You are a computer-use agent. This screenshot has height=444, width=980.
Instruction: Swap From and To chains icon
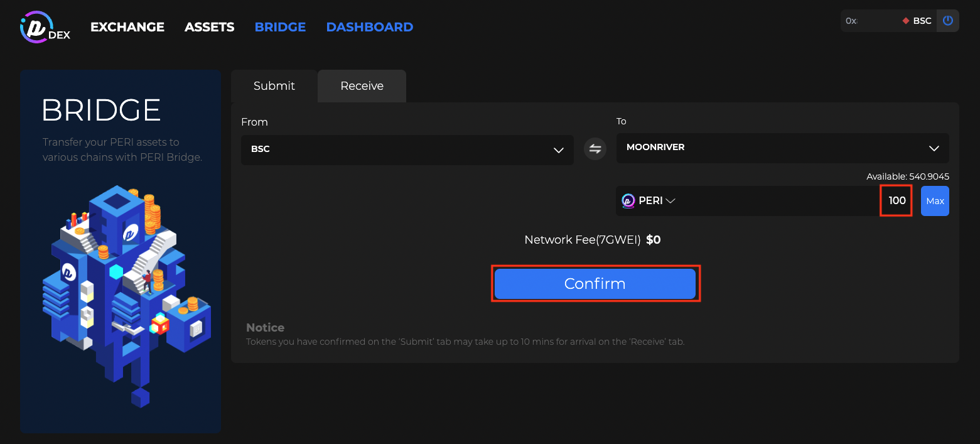(595, 149)
